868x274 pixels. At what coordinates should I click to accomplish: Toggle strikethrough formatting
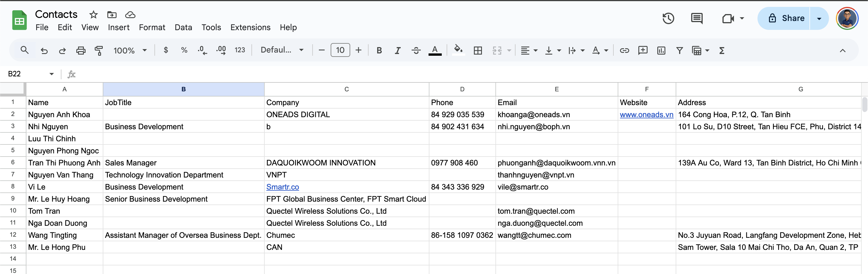tap(416, 51)
